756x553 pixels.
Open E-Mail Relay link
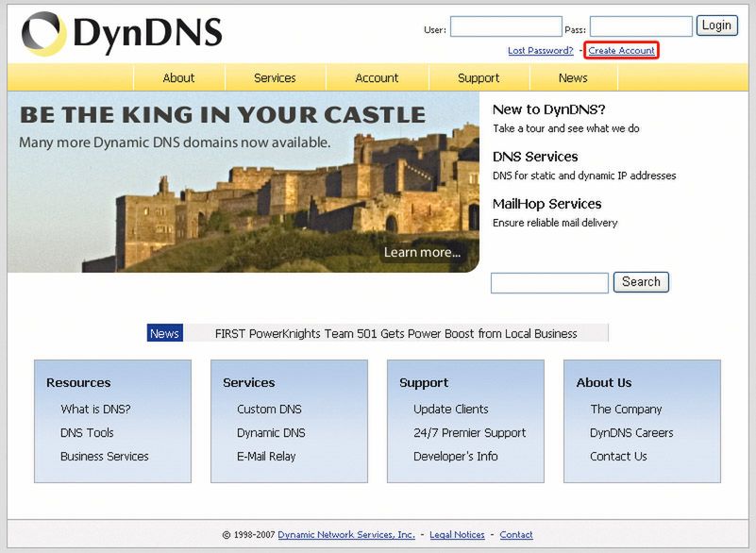[x=266, y=456]
